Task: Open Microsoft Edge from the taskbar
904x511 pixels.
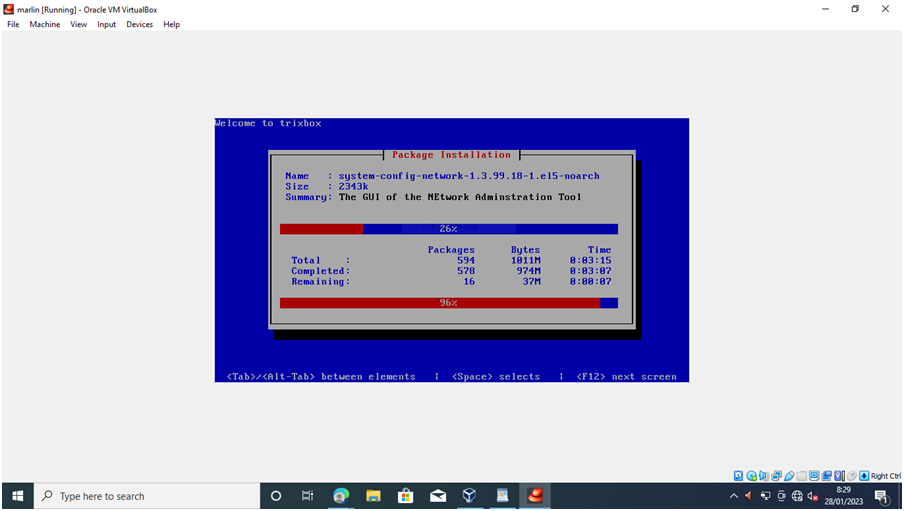Action: tap(341, 496)
